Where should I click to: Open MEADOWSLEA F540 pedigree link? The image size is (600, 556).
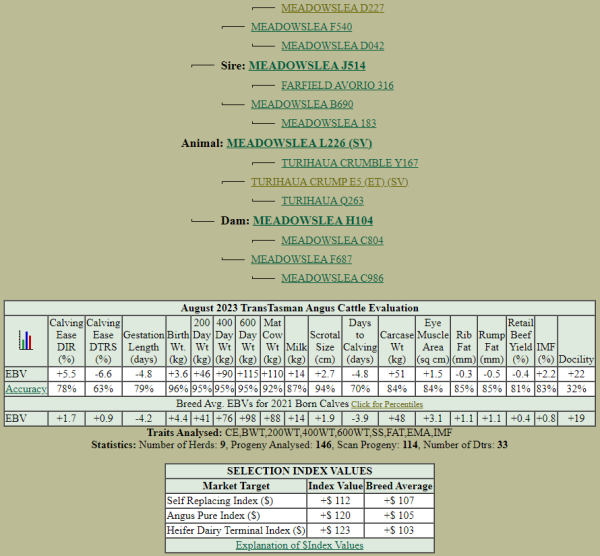(302, 27)
